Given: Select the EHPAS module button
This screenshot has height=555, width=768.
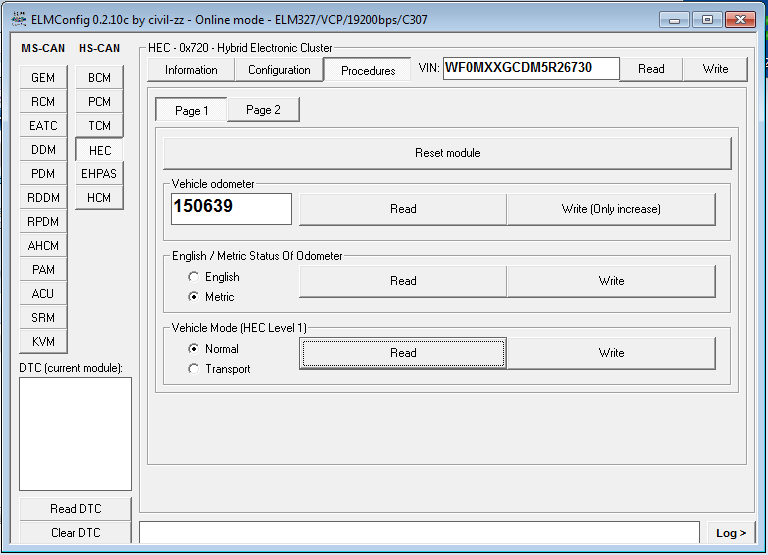Looking at the screenshot, I should point(99,174).
